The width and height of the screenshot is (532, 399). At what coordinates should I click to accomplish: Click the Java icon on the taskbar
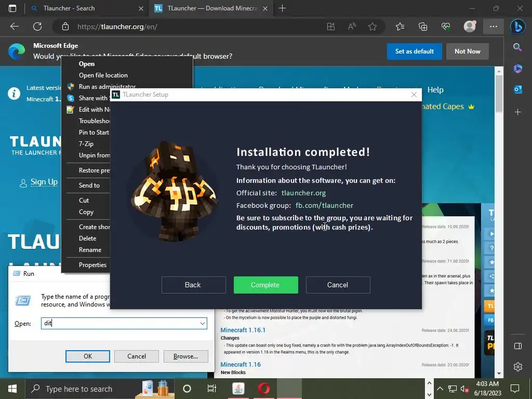(x=238, y=389)
